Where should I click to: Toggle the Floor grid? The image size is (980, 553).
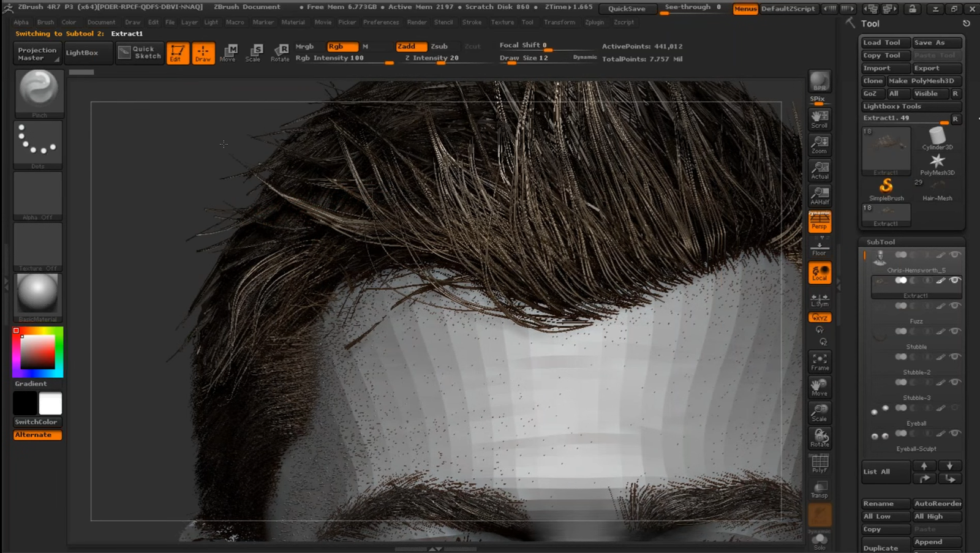point(820,247)
